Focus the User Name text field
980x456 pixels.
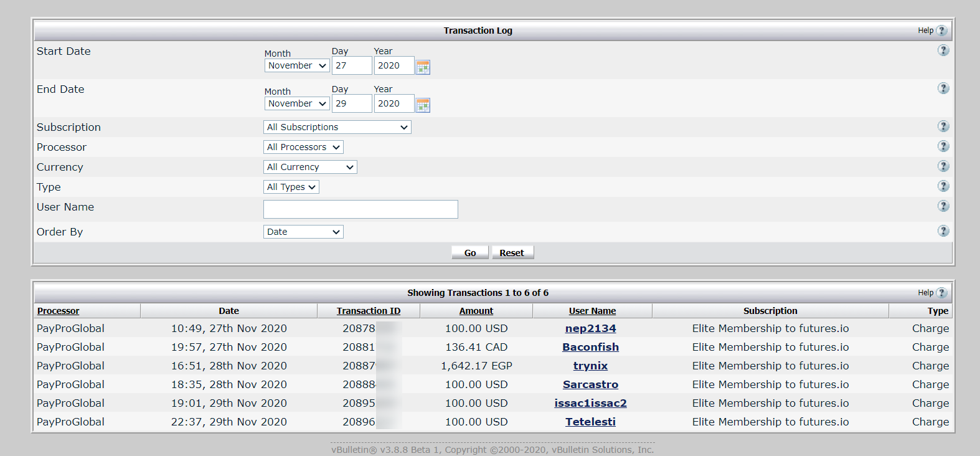pyautogui.click(x=360, y=209)
